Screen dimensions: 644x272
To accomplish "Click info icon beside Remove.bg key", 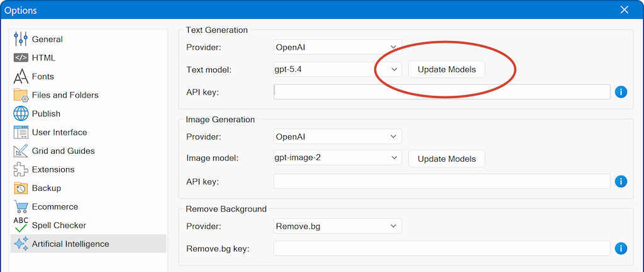I will (621, 248).
